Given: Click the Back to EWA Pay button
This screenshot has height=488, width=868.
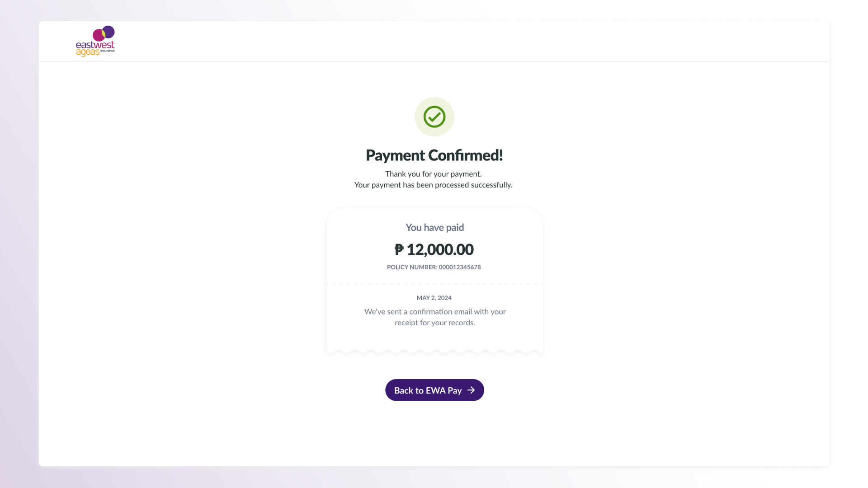Looking at the screenshot, I should 434,390.
